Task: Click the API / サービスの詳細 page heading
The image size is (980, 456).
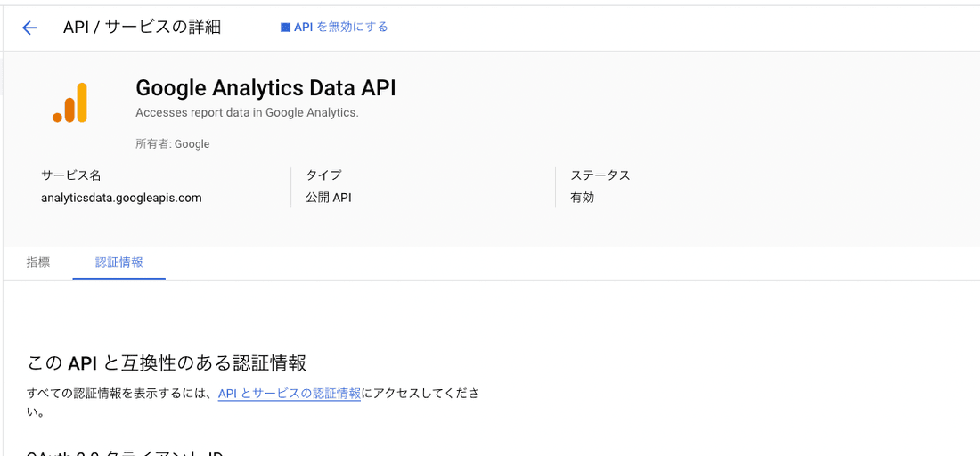Action: [x=142, y=27]
